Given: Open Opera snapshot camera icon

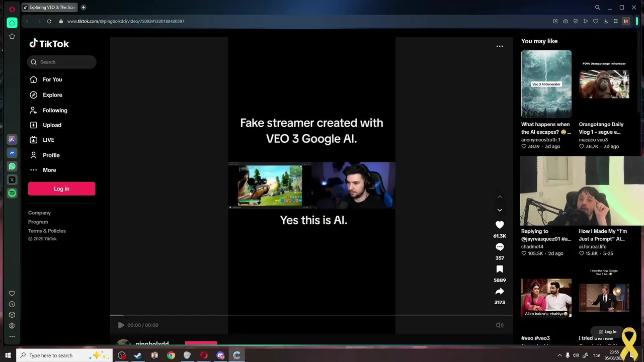Looking at the screenshot, I should [566, 21].
